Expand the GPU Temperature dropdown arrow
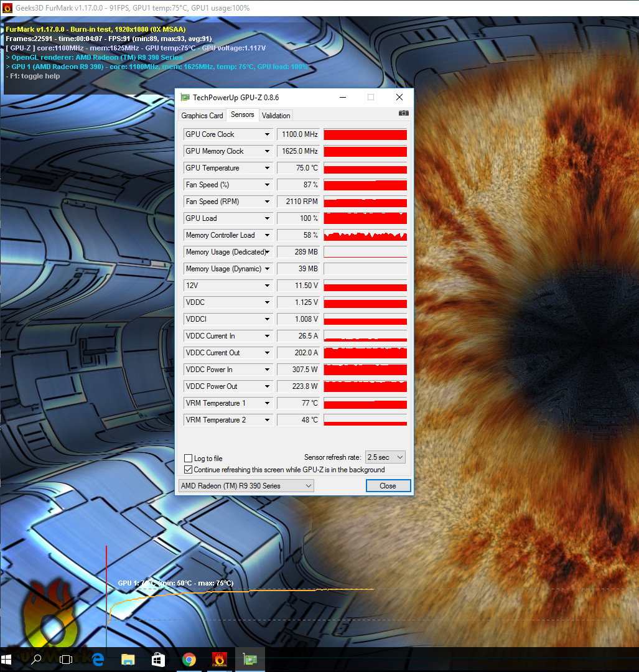639x672 pixels. [267, 168]
